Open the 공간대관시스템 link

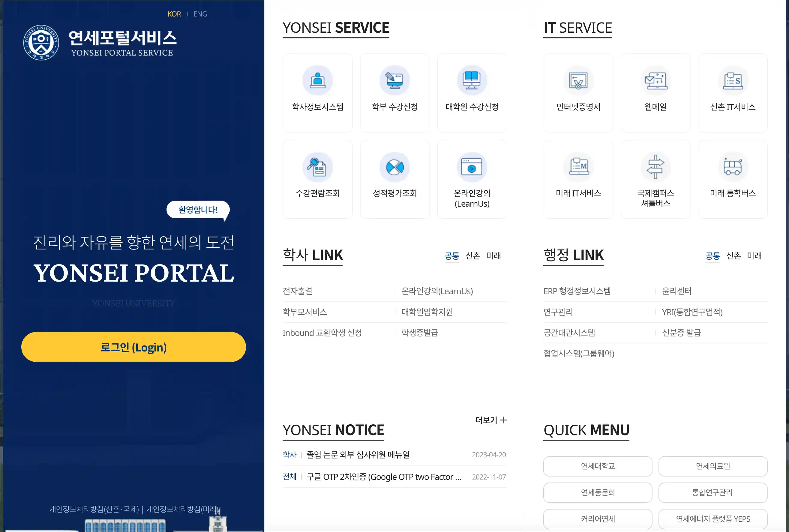tap(569, 333)
